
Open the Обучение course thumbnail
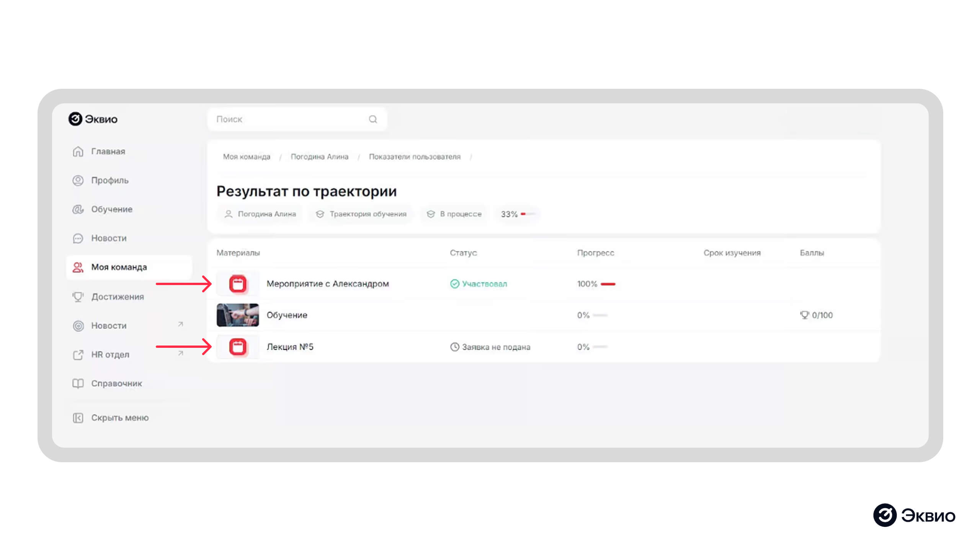point(237,315)
